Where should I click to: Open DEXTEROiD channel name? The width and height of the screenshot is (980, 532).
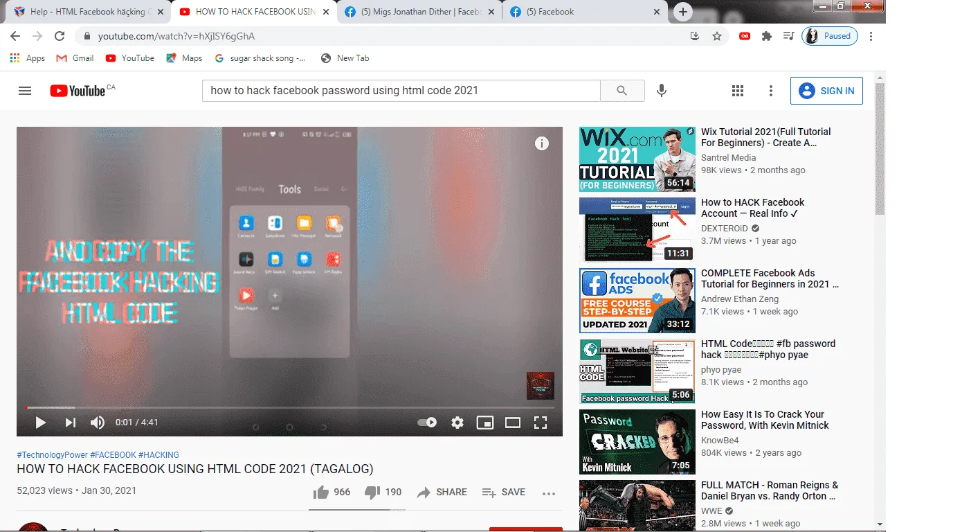click(725, 228)
